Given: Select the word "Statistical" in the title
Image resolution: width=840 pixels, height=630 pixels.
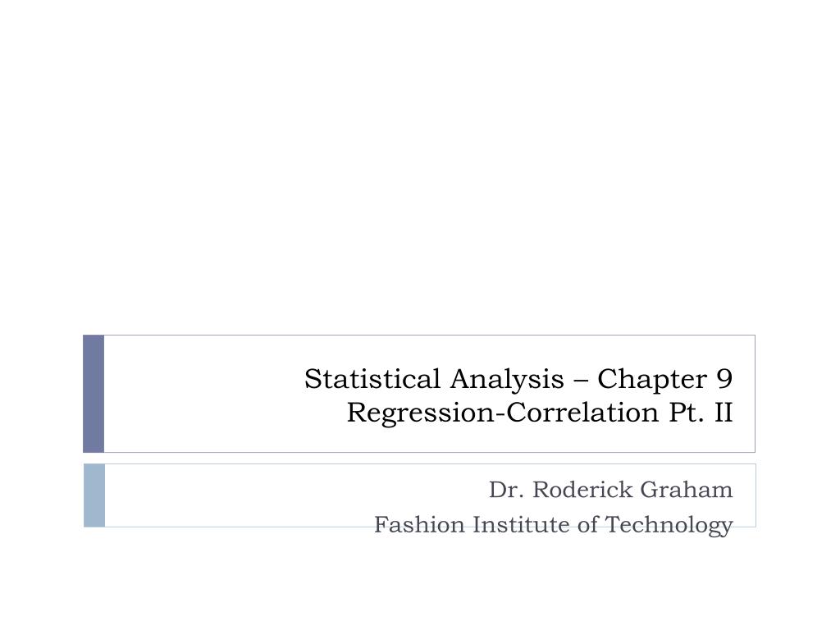Looking at the screenshot, I should click(372, 379).
